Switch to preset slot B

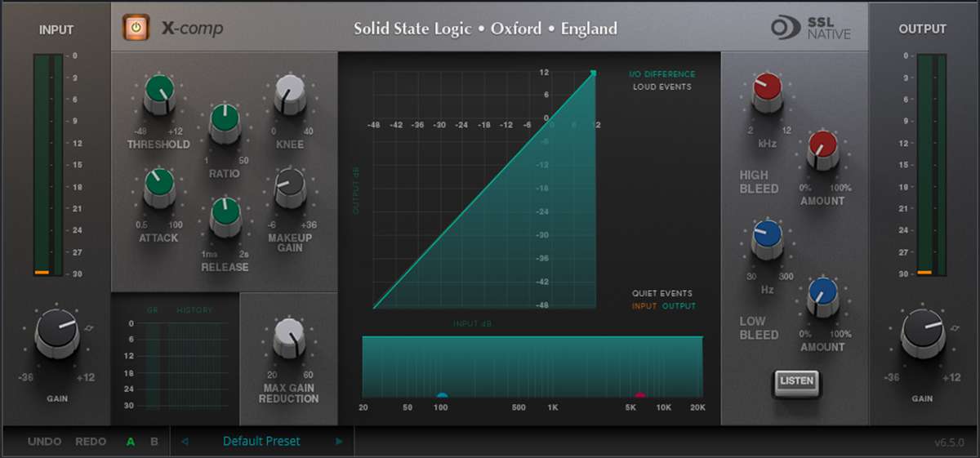[154, 442]
